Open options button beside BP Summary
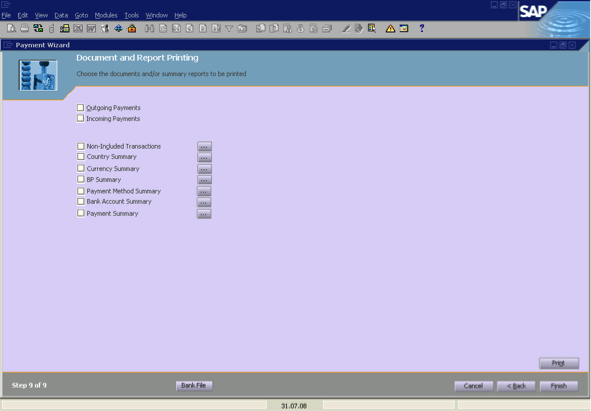The image size is (591, 411). point(204,180)
